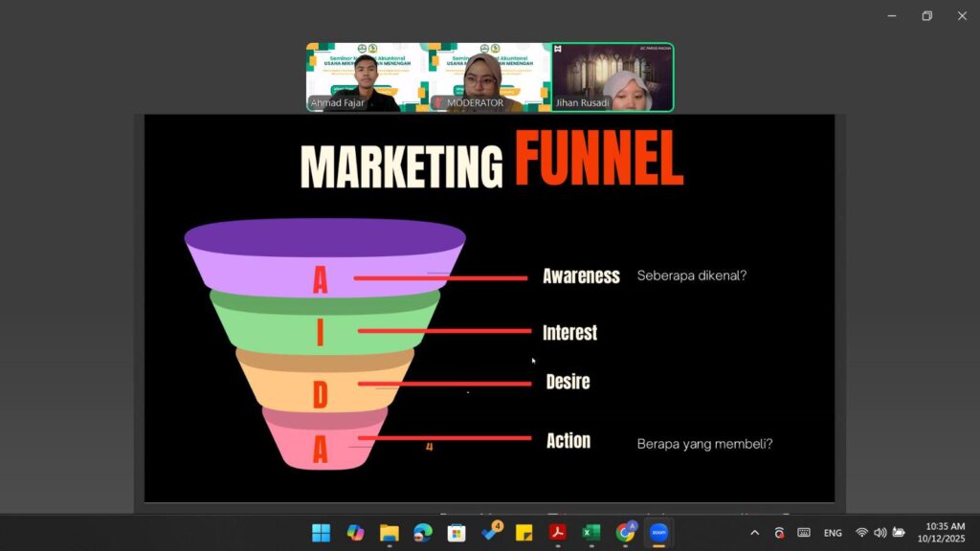
Task: Open the Zoom app in the taskbar
Action: pyautogui.click(x=658, y=533)
